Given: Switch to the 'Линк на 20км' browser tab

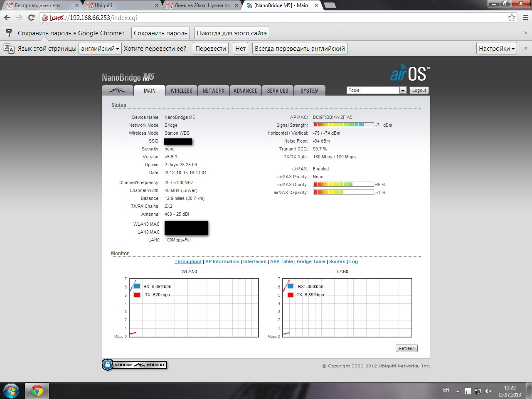Looking at the screenshot, I should [202, 5].
